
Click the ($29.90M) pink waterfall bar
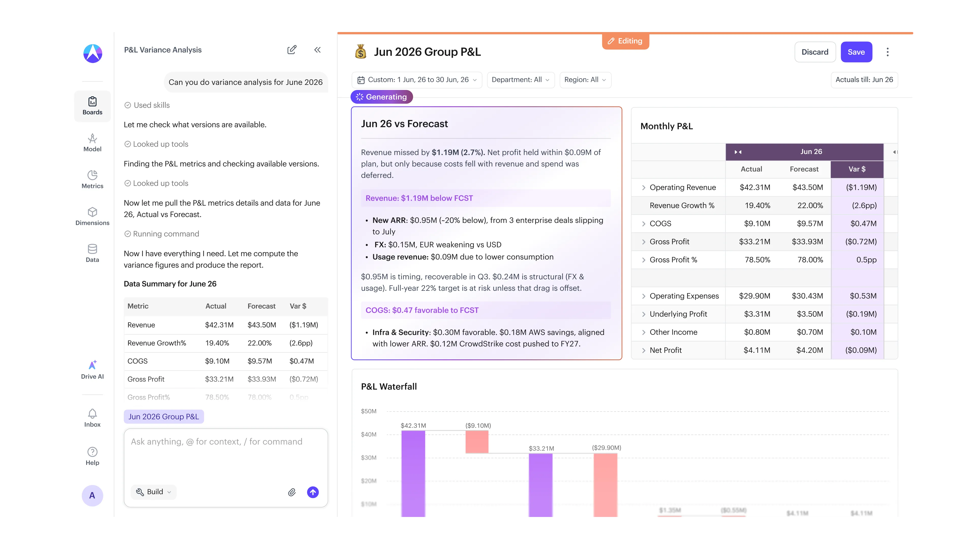point(605,485)
